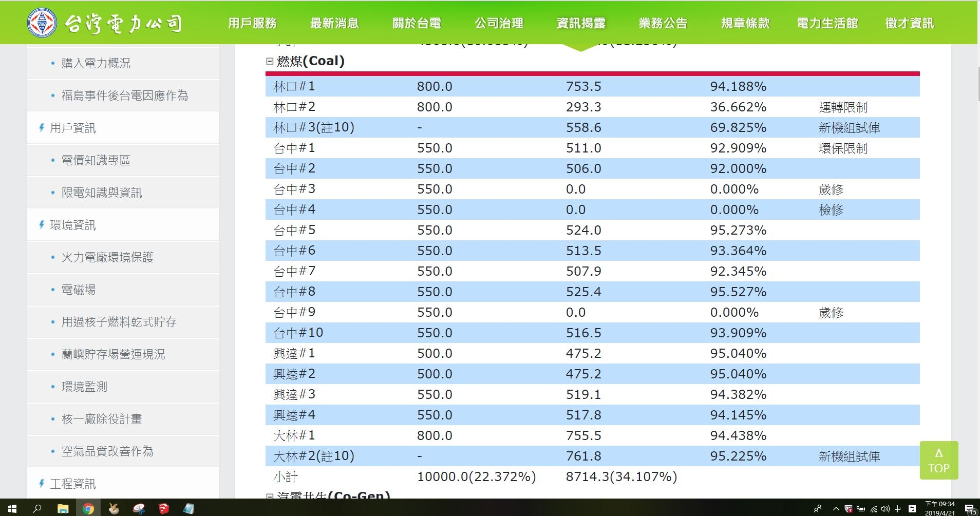The height and width of the screenshot is (516, 980).
Task: Expand the 用戶資訊 sidebar category
Action: pyautogui.click(x=72, y=128)
